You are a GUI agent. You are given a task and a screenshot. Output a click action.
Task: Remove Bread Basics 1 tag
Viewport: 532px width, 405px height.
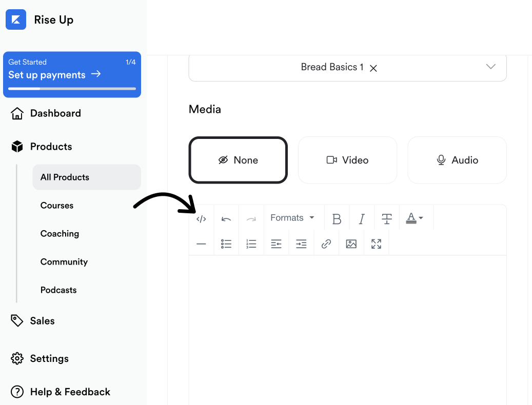click(373, 69)
